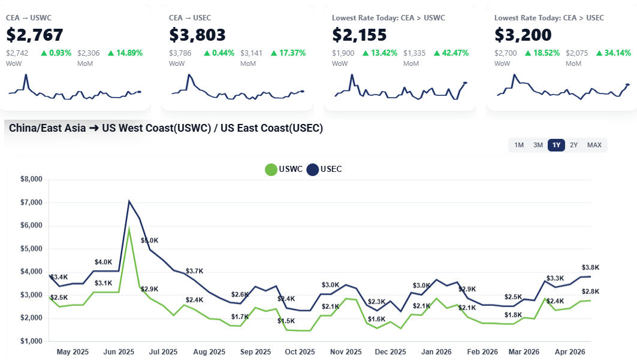Click the green USWC legend circle
637x364 pixels.
(x=271, y=169)
